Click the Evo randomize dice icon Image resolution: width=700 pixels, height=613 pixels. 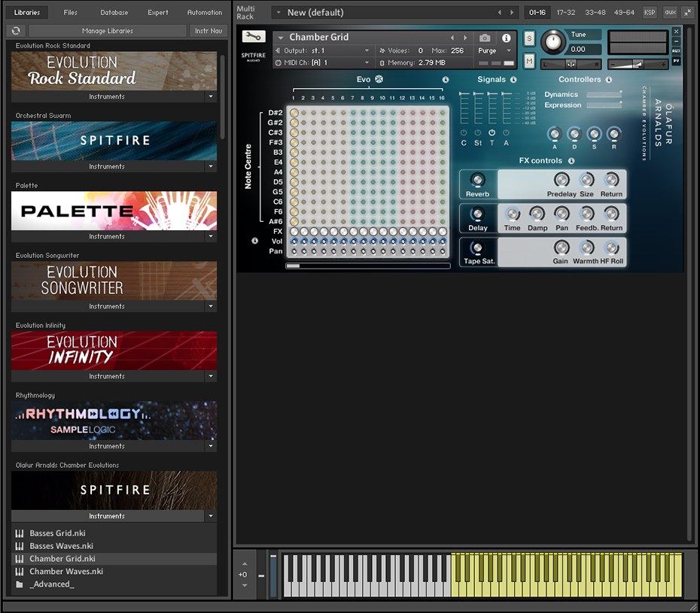click(379, 80)
